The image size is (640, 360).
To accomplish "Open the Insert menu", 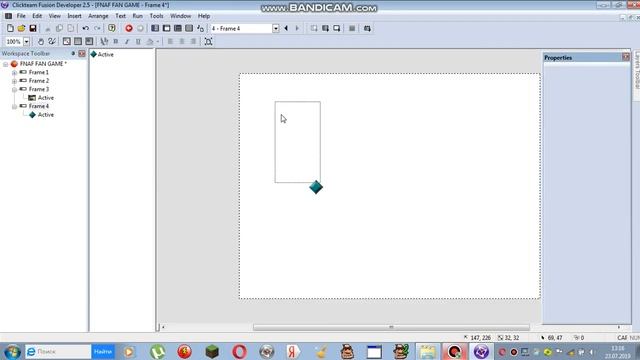I will point(74,16).
